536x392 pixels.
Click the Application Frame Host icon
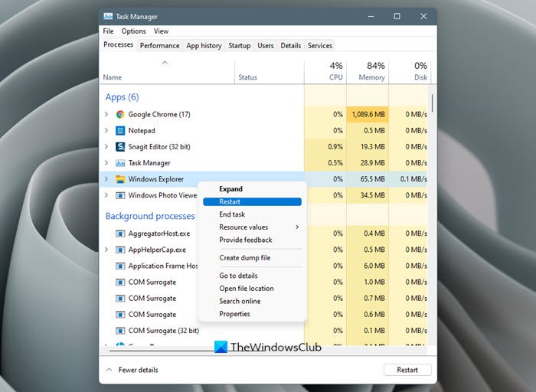point(120,266)
